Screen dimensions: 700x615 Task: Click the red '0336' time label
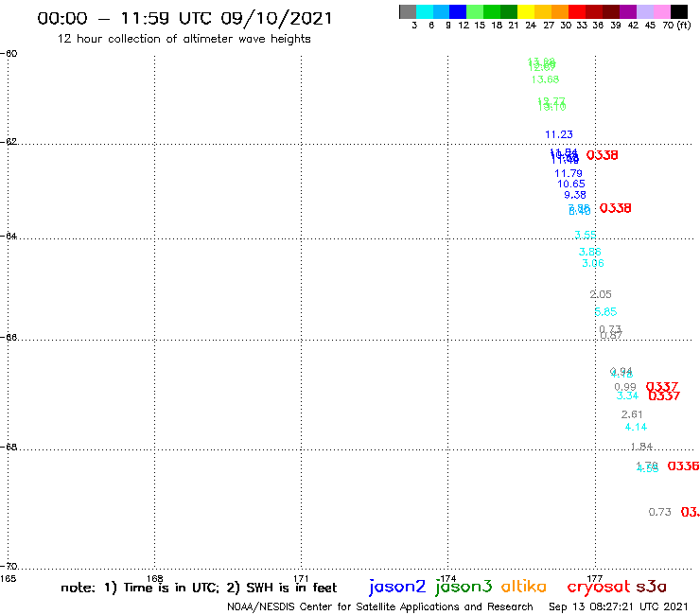(684, 466)
